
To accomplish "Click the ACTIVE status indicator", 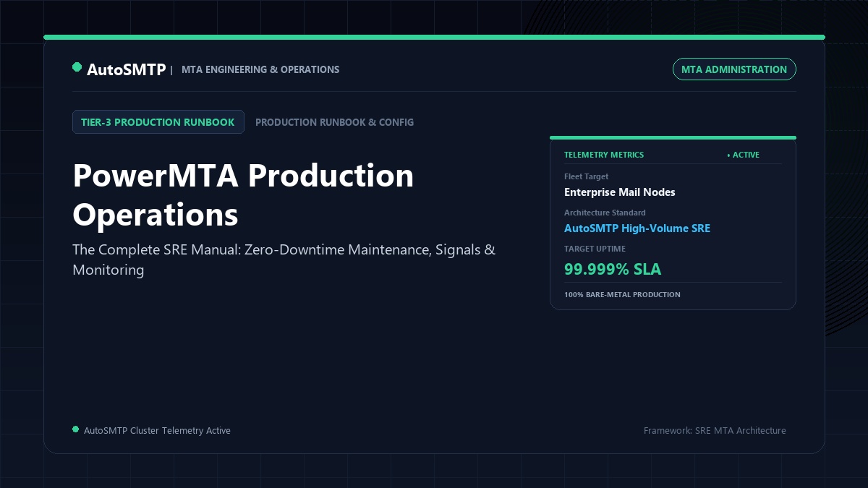I will click(744, 155).
